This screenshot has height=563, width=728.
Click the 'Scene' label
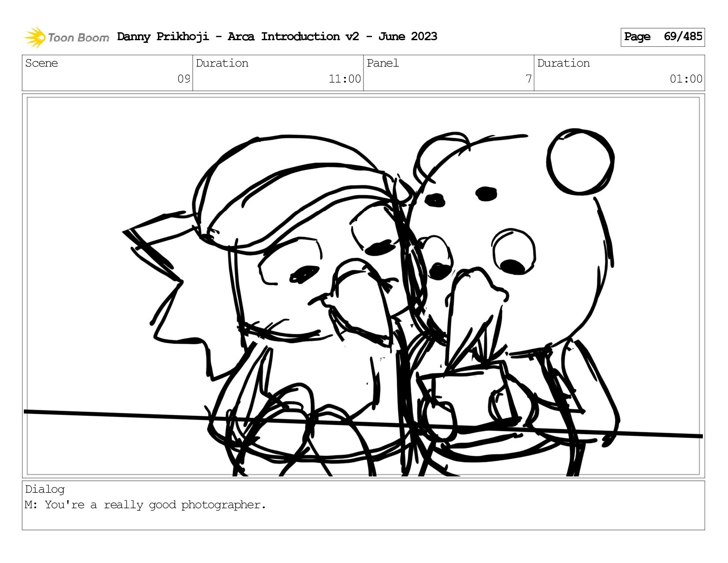[x=41, y=63]
